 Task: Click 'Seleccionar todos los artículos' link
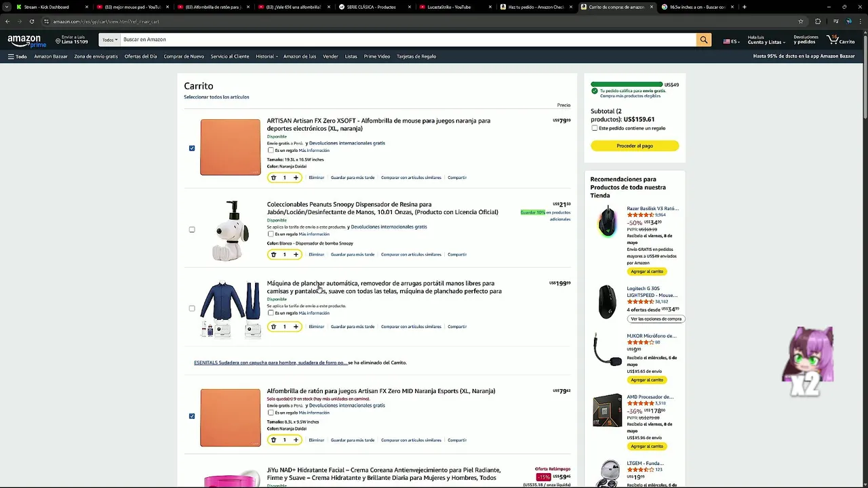tap(216, 97)
